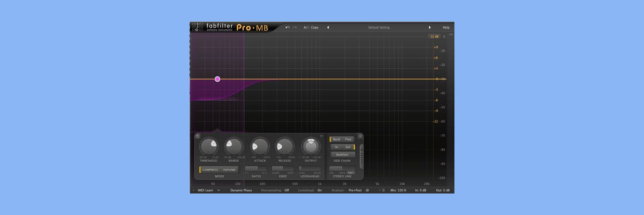Viewport: 644px width, 215px height.
Task: Click the Out: 0 dB value
Action: 443,190
